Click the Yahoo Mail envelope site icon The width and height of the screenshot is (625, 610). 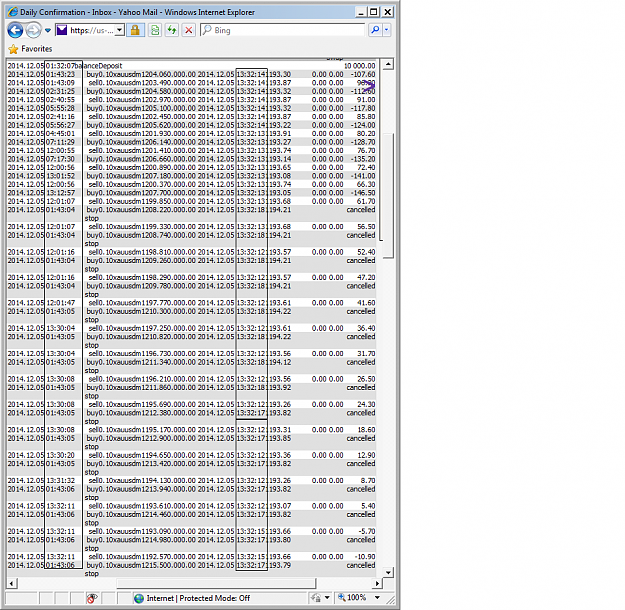click(x=61, y=30)
